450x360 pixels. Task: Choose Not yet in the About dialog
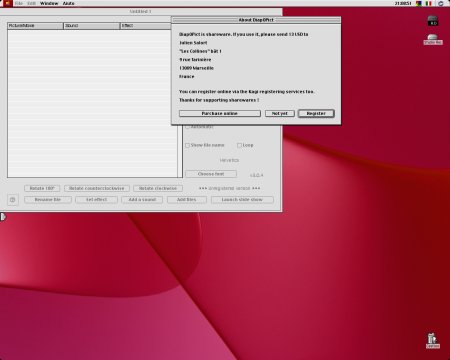[x=280, y=114]
